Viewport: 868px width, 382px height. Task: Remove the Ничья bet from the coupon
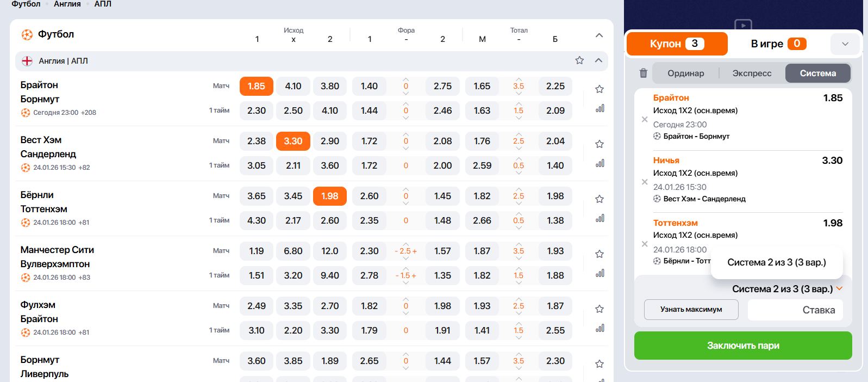(x=645, y=182)
